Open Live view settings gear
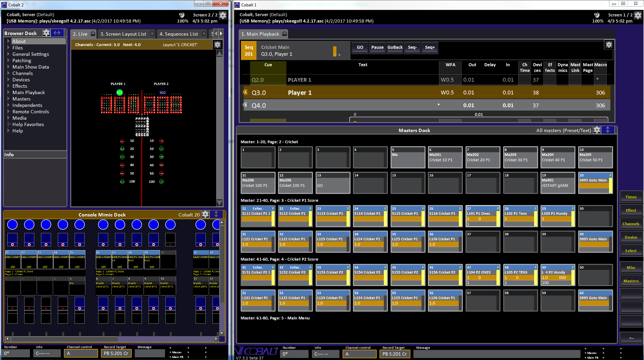Image resolution: width=644 pixels, height=360 pixels. tap(217, 45)
